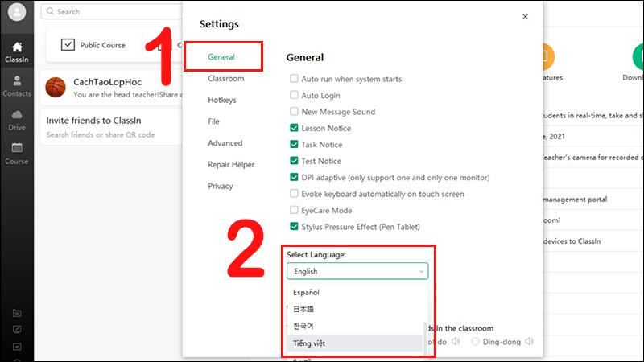This screenshot has width=644, height=362.
Task: Enable Auto run when system starts
Action: coord(294,78)
